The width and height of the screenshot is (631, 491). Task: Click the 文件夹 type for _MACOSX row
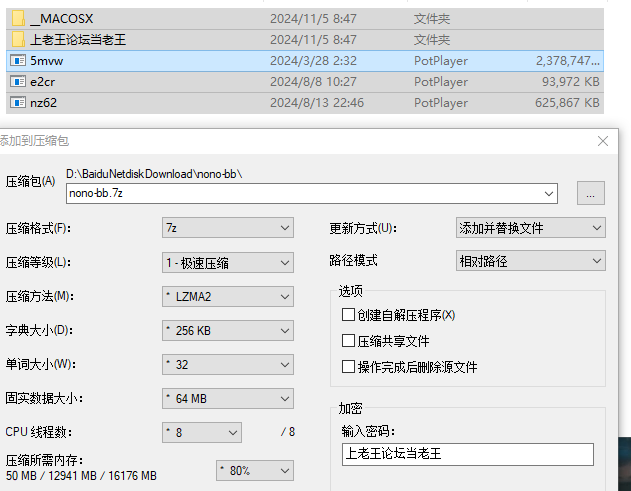click(432, 19)
